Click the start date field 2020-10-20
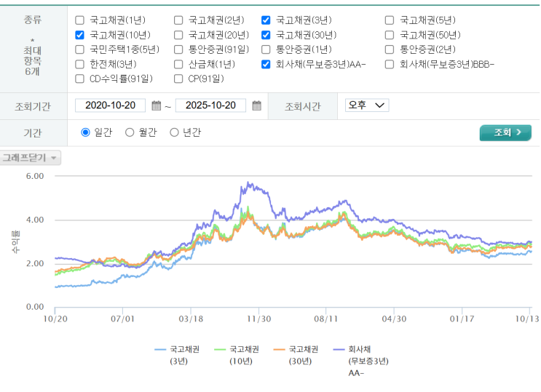The height and width of the screenshot is (392, 541). click(111, 106)
